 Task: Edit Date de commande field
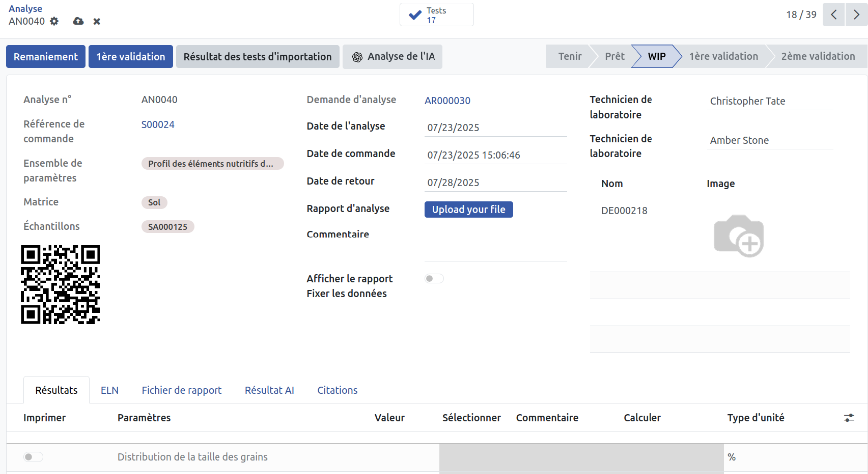(x=495, y=155)
